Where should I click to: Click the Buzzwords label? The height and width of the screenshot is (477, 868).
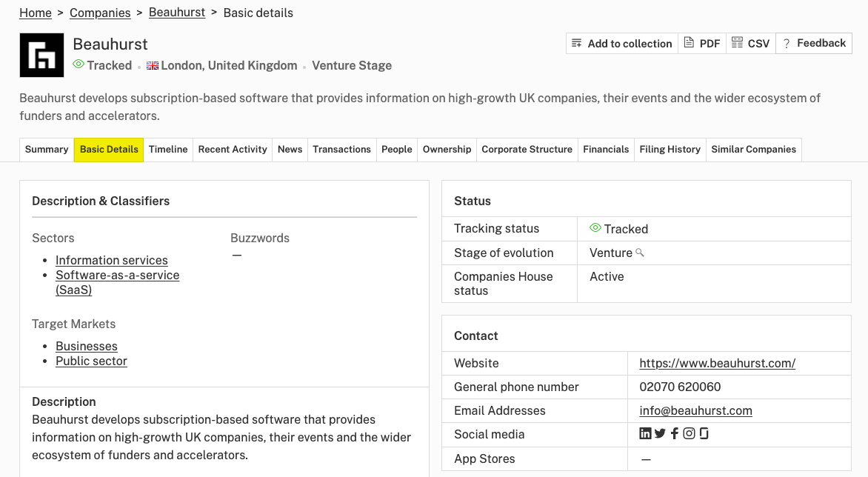point(260,238)
